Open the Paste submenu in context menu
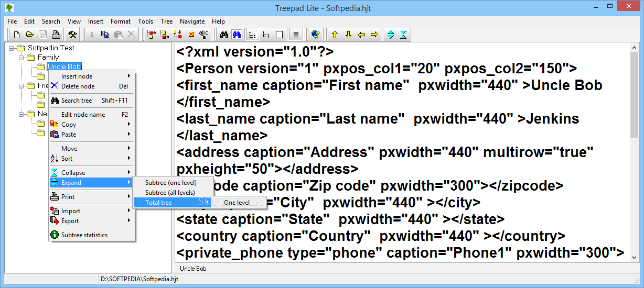The image size is (644, 288). [91, 135]
